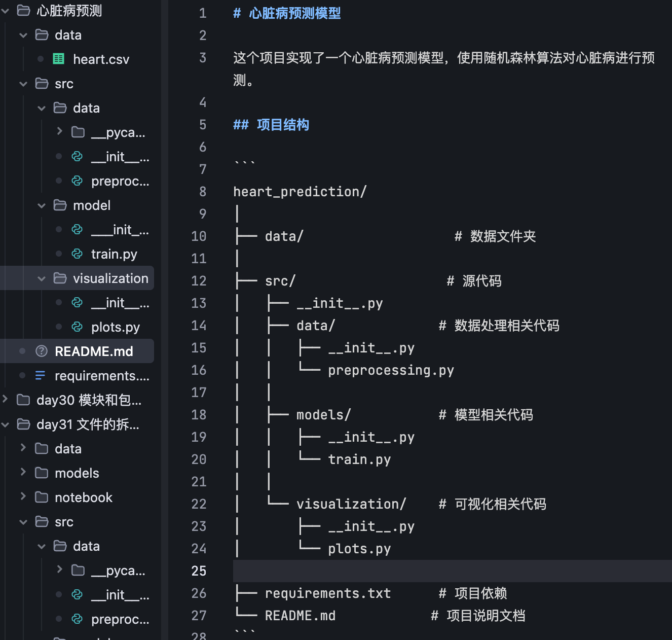Click 'preprocessing.py' on editor line 16
This screenshot has height=640, width=672.
(x=391, y=370)
